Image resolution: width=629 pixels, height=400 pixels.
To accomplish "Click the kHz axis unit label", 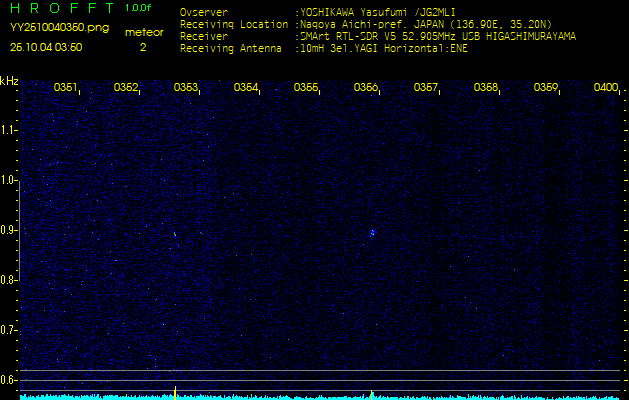I will point(9,81).
